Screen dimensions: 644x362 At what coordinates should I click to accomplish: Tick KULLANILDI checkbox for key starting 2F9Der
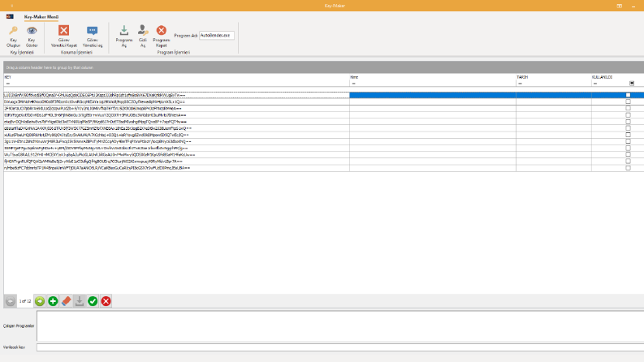628,108
